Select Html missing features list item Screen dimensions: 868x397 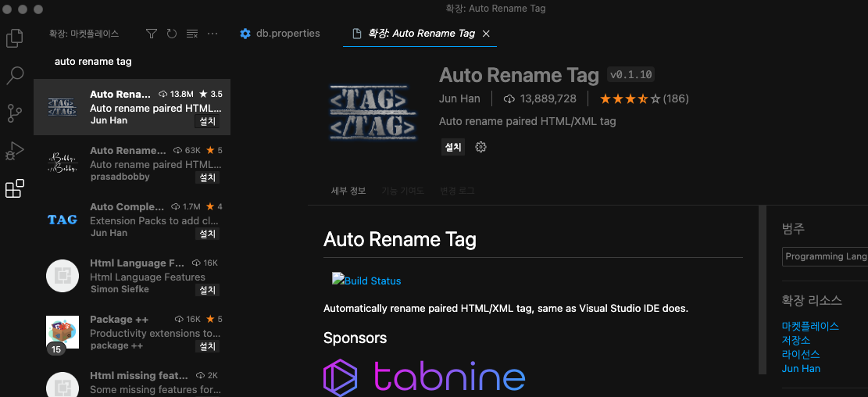click(x=132, y=379)
